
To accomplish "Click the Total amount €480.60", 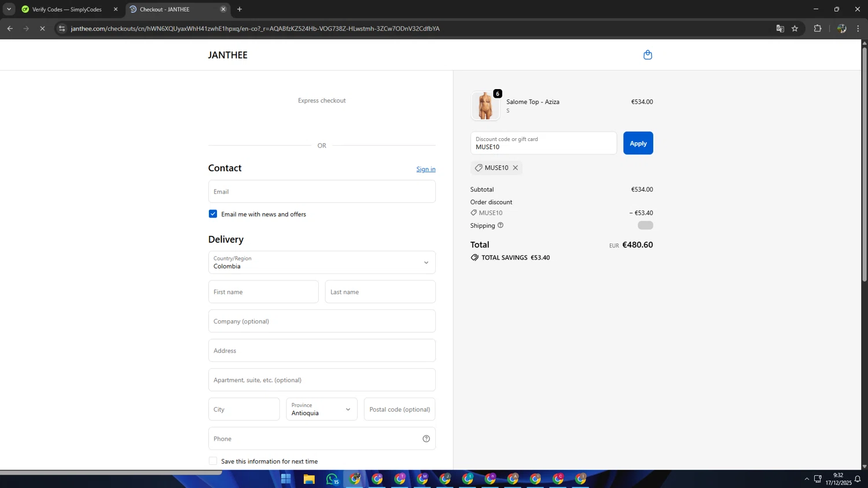I will coord(637,245).
